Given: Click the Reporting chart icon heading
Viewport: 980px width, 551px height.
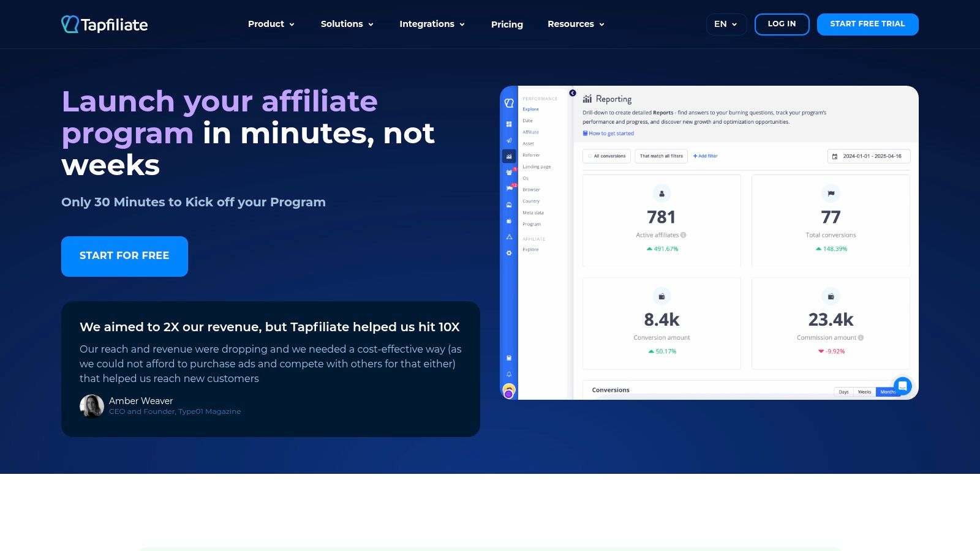Looking at the screenshot, I should click(x=587, y=99).
